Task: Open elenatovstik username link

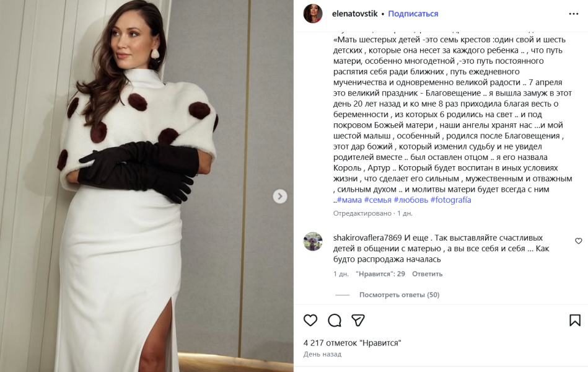Action: click(355, 14)
